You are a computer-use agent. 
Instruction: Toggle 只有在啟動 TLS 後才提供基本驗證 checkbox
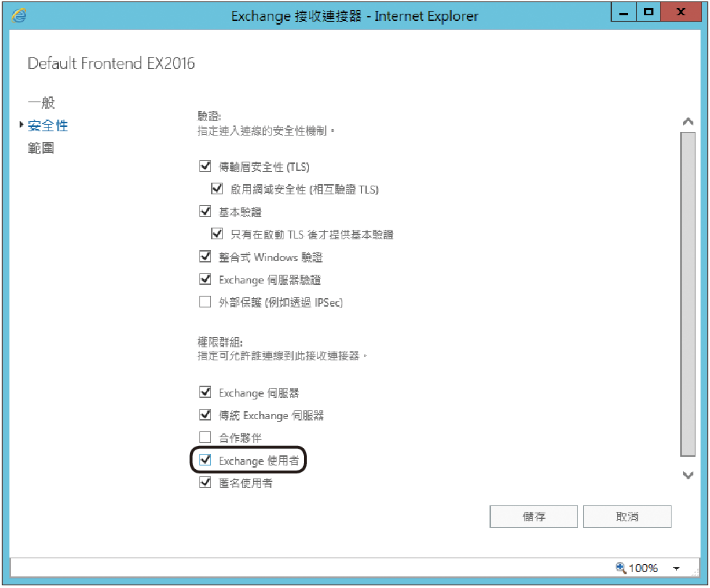point(217,234)
